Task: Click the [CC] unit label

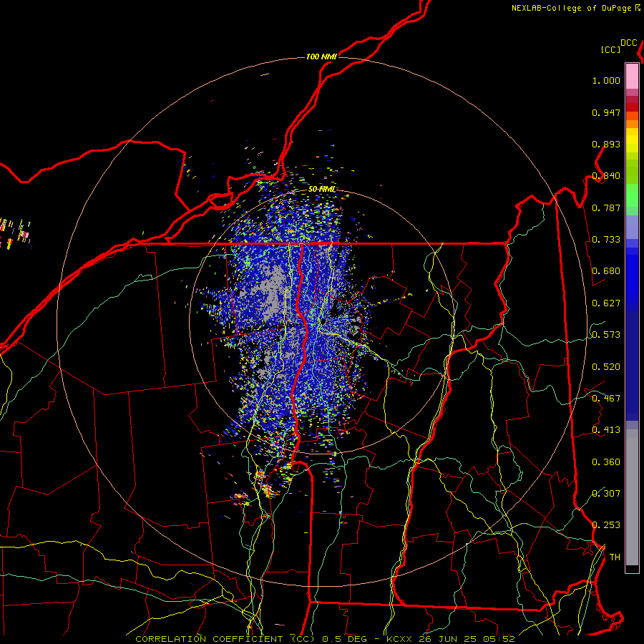Action: 610,49
